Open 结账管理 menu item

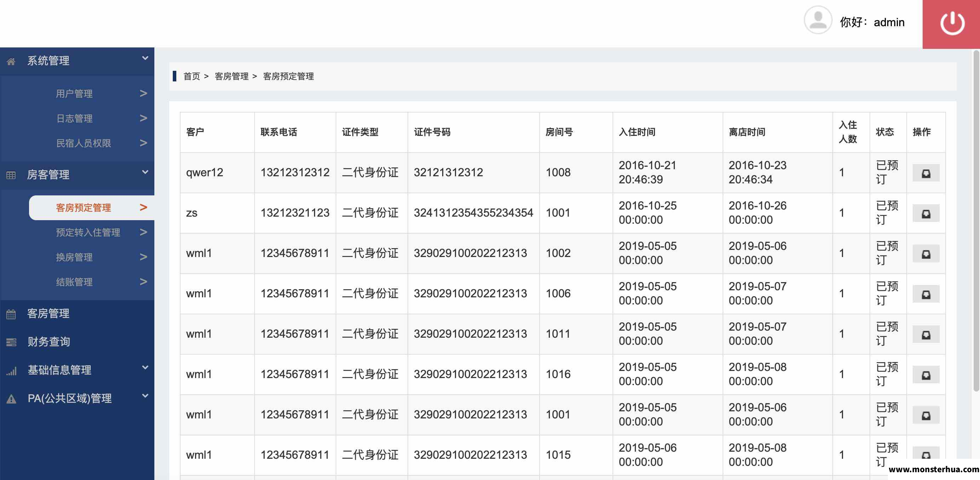(74, 282)
